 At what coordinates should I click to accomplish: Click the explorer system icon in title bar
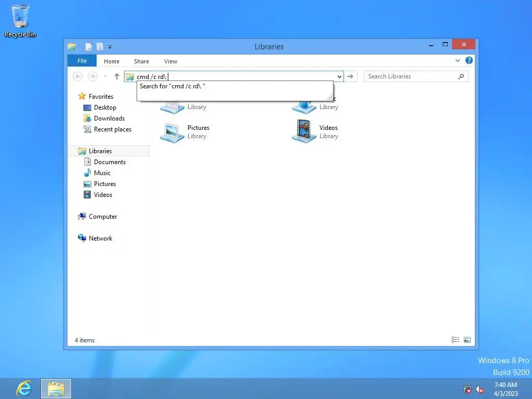point(72,47)
